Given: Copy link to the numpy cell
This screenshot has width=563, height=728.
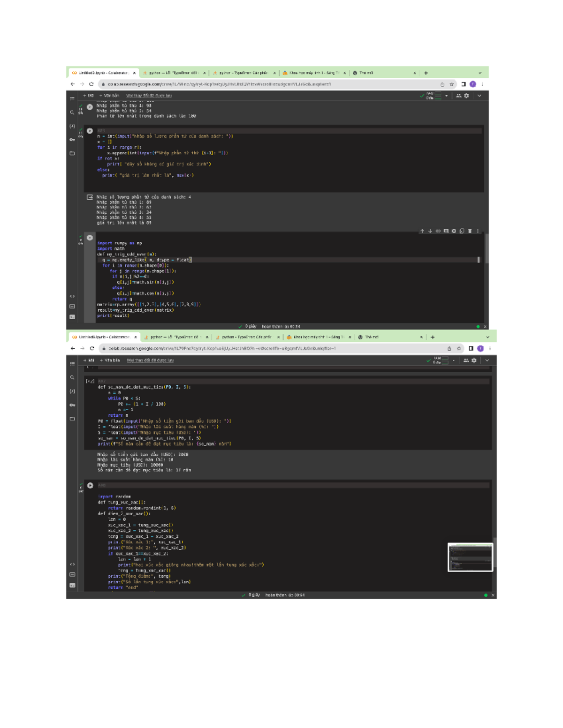Looking at the screenshot, I should [438, 231].
